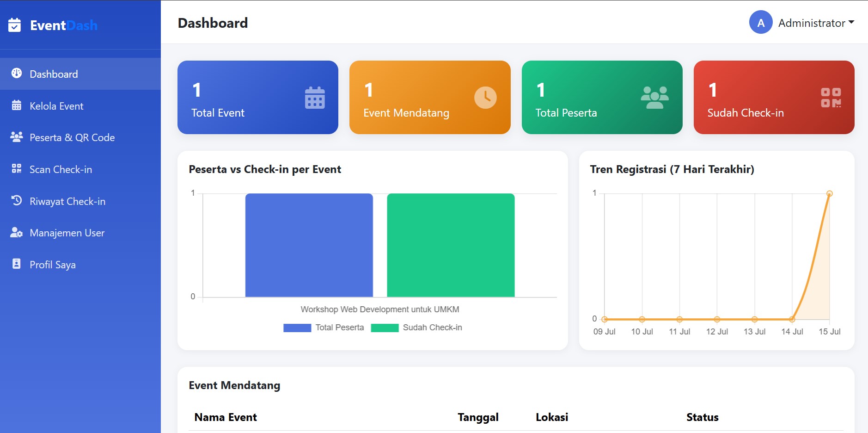868x433 pixels.
Task: Open Riwayat Check-in from sidebar
Action: pyautogui.click(x=80, y=201)
